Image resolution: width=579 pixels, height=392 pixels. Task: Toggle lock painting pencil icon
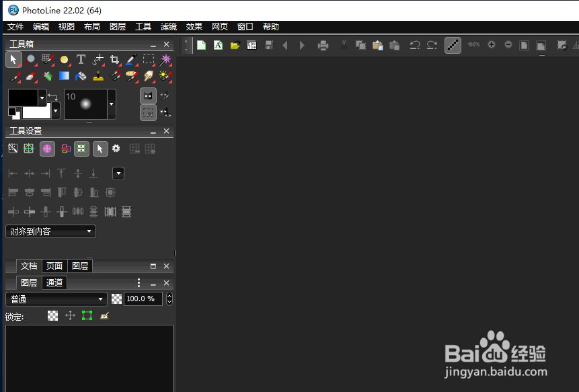104,315
